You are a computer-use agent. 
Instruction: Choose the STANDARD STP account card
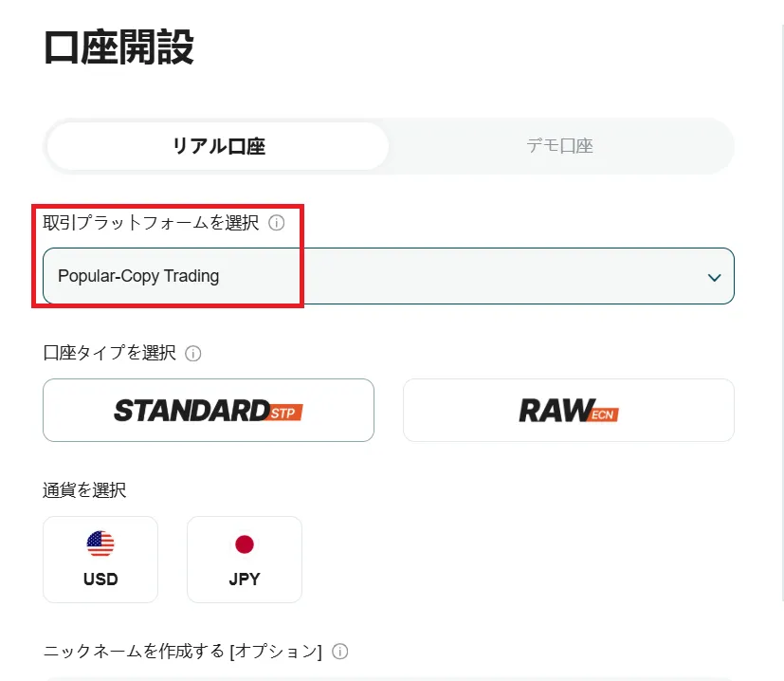tap(208, 410)
